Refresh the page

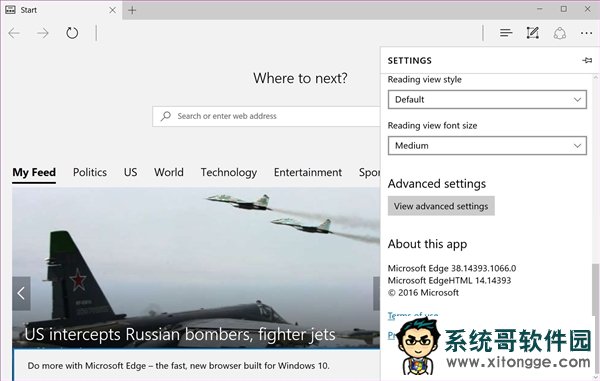point(72,33)
